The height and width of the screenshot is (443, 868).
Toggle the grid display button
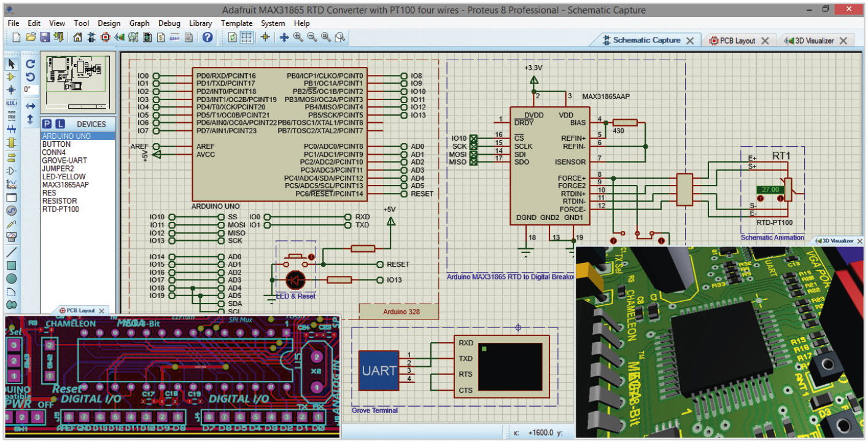pos(247,37)
